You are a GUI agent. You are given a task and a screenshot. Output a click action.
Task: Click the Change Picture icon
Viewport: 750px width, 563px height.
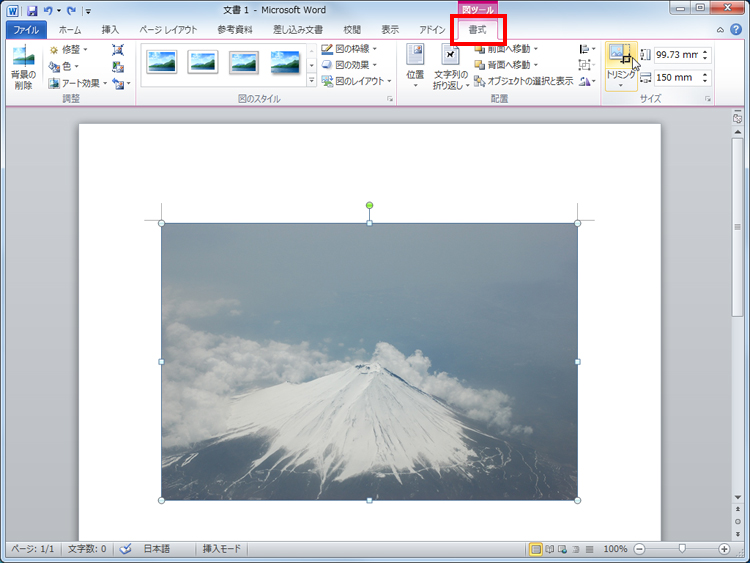click(x=118, y=66)
